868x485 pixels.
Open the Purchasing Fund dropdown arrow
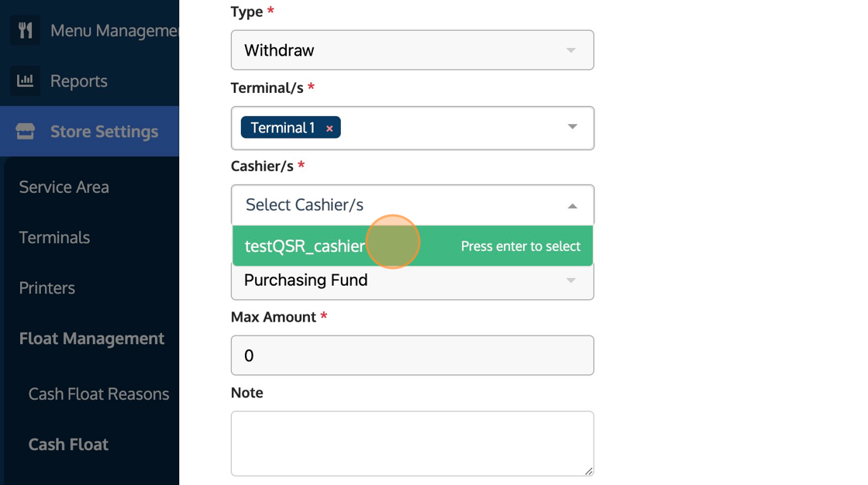571,280
